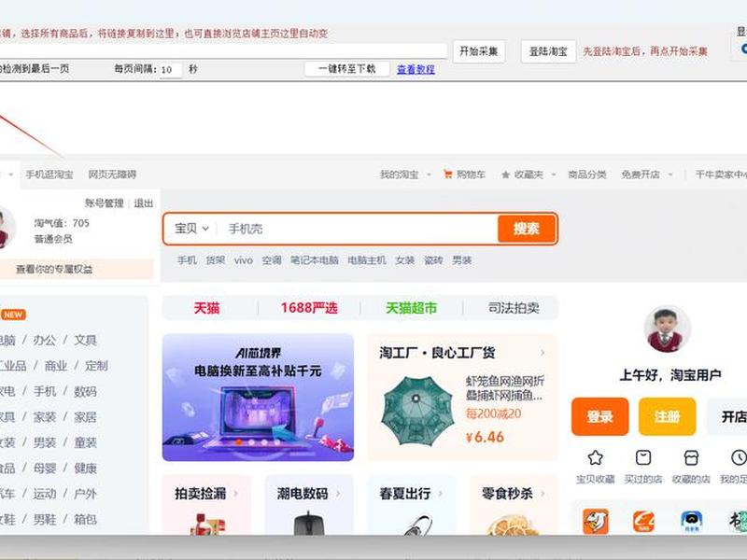
Task: Expand the 免费开店 dropdown arrow
Action: coord(670,175)
